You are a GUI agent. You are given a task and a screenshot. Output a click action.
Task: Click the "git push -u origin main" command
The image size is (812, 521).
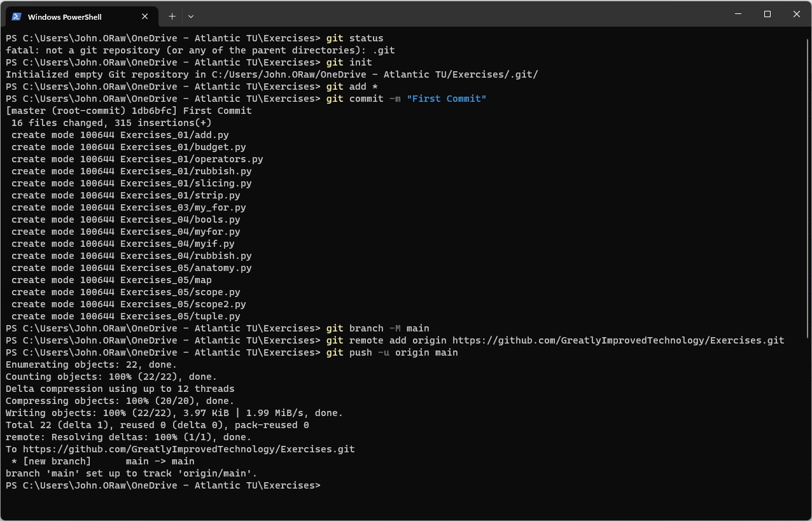[391, 352]
